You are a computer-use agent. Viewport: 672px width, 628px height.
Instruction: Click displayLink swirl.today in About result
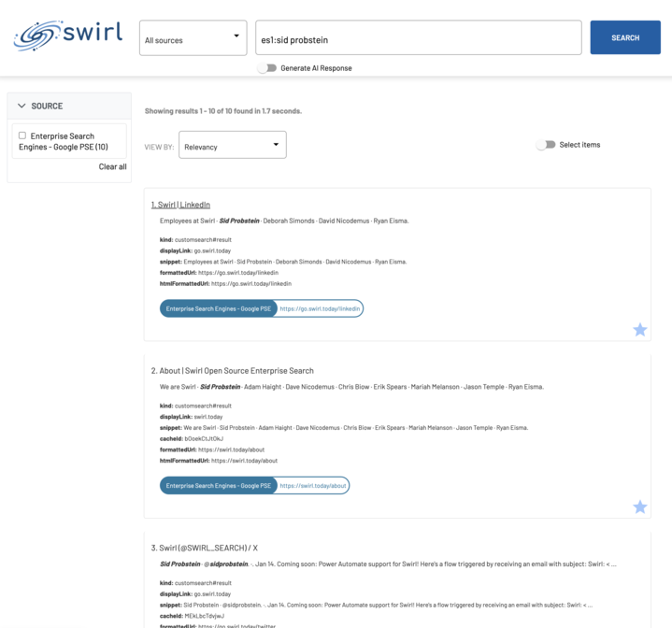tap(208, 417)
